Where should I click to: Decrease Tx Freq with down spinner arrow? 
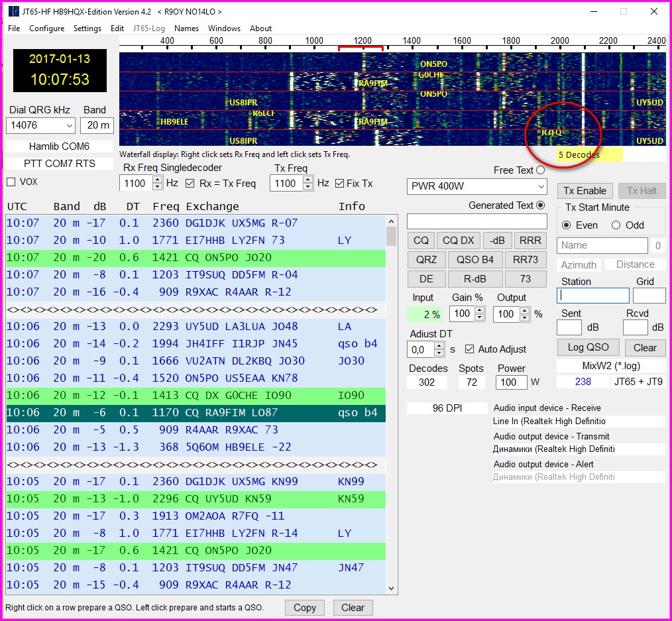coord(308,187)
